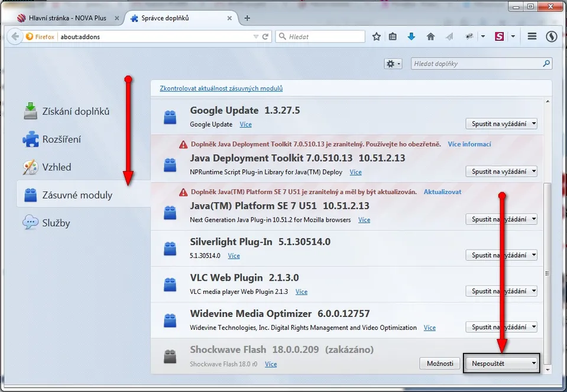Open the downloads arrow icon
567x392 pixels.
pyautogui.click(x=411, y=37)
